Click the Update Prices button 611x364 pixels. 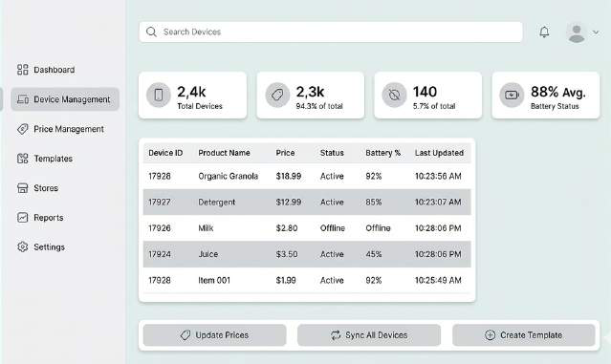[x=215, y=335]
